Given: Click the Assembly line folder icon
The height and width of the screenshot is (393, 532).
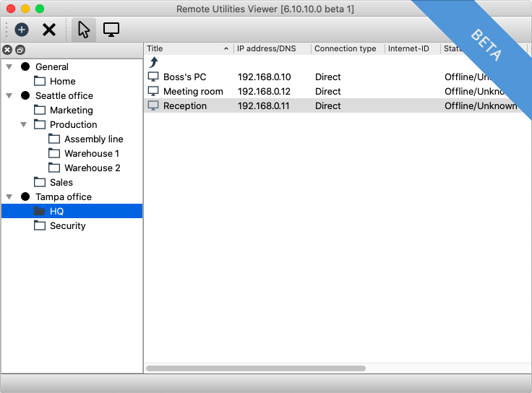Looking at the screenshot, I should click(54, 139).
